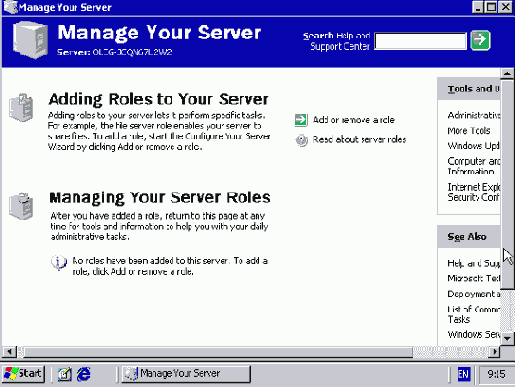Click the Managing Your Server Roles heading
The width and height of the screenshot is (515, 387).
[x=160, y=197]
